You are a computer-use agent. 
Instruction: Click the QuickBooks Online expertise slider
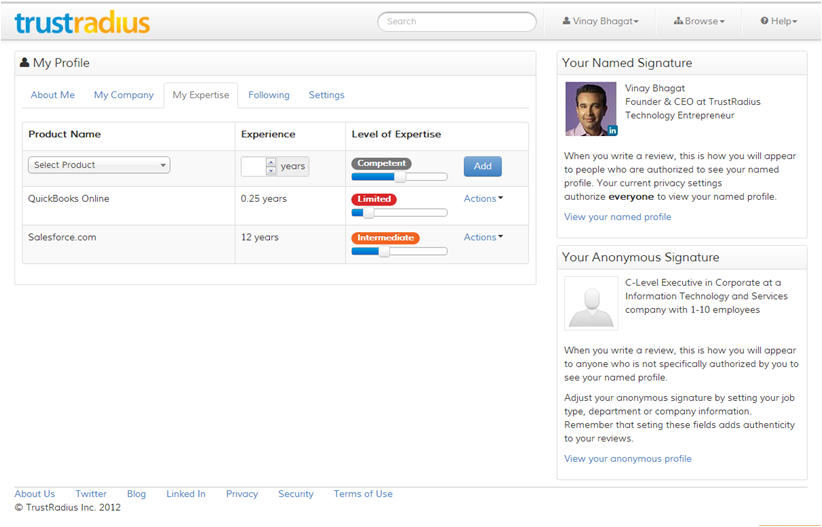pyautogui.click(x=399, y=212)
